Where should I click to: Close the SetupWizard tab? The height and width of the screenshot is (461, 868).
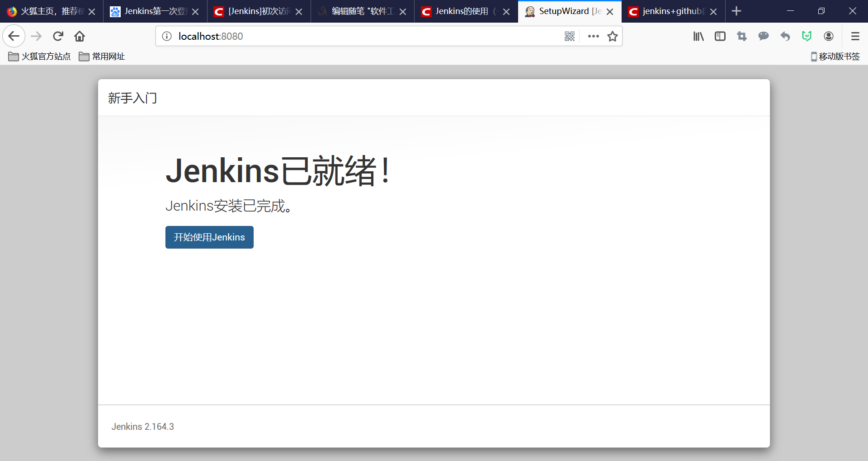coord(610,12)
